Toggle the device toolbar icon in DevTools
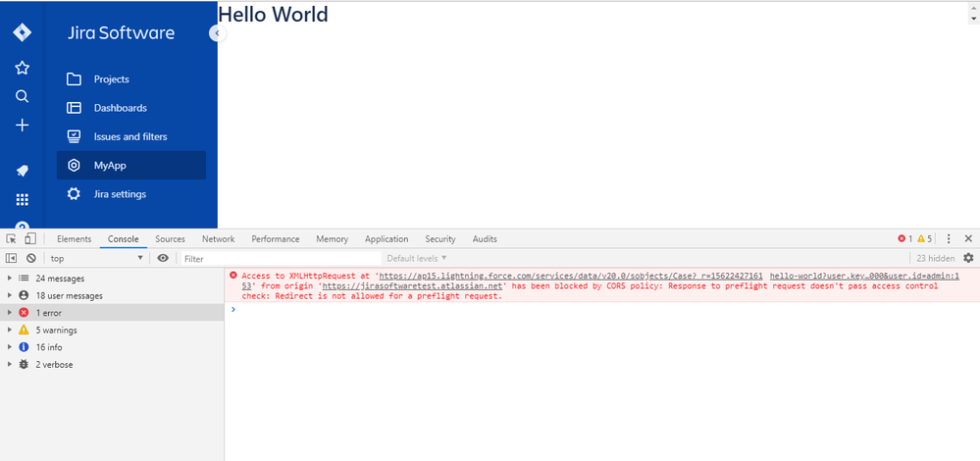Screen dimensions: 980x461 30,238
